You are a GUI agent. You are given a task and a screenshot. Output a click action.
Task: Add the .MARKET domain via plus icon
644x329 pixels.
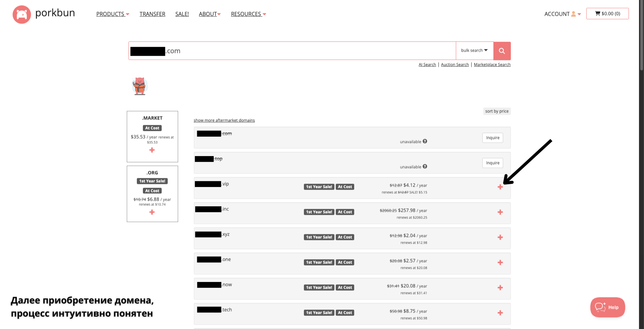tap(152, 150)
